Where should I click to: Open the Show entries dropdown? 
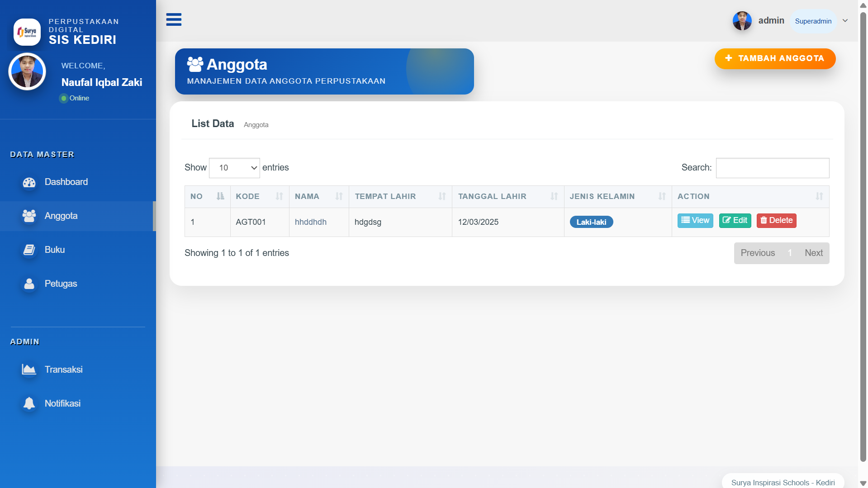234,168
